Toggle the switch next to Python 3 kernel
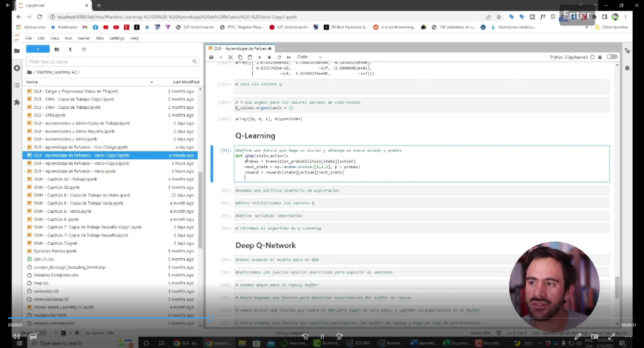This screenshot has width=644, height=348. pyautogui.click(x=611, y=57)
